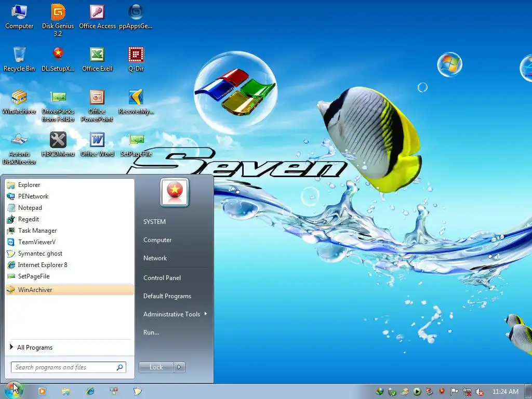Select the SetPageFile desktop icon

pyautogui.click(x=136, y=144)
